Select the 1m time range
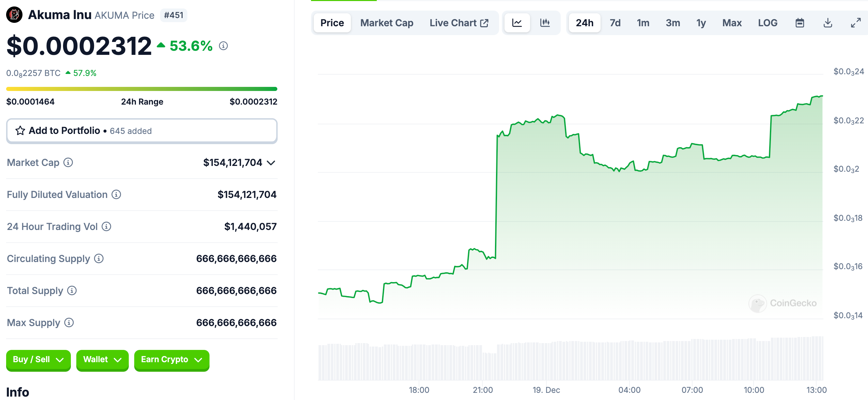868x400 pixels. 643,23
